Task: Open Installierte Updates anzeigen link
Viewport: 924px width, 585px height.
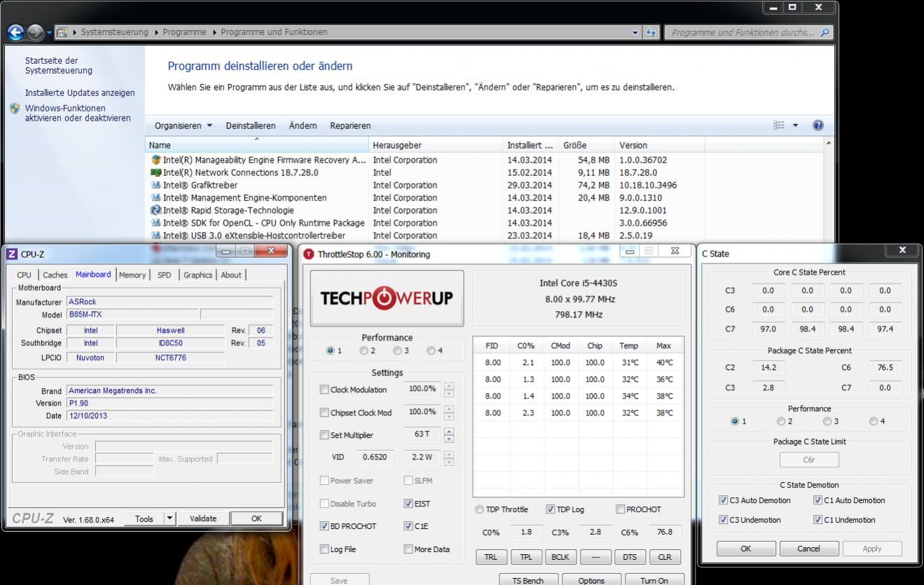Action: coord(80,92)
